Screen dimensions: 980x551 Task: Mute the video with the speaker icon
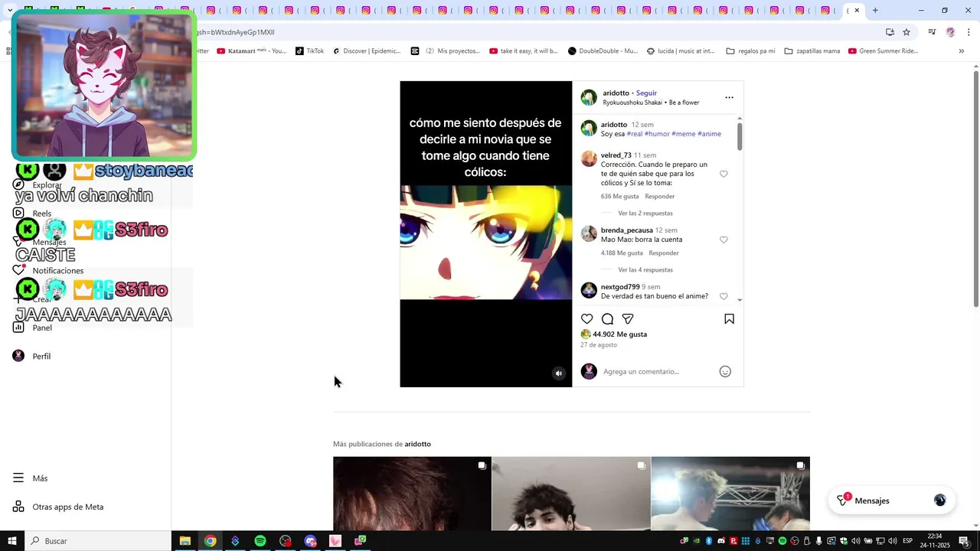559,373
